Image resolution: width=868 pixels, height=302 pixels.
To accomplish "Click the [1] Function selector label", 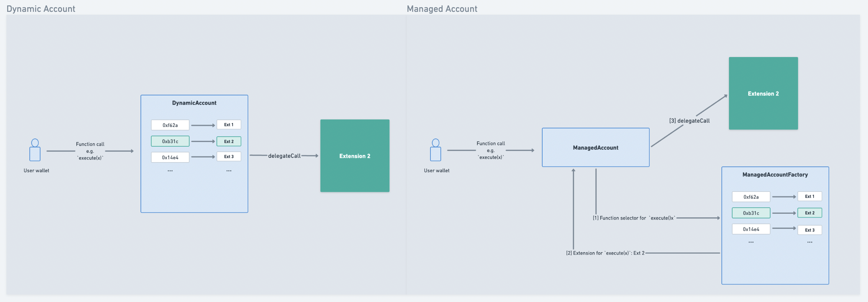I will tap(634, 218).
